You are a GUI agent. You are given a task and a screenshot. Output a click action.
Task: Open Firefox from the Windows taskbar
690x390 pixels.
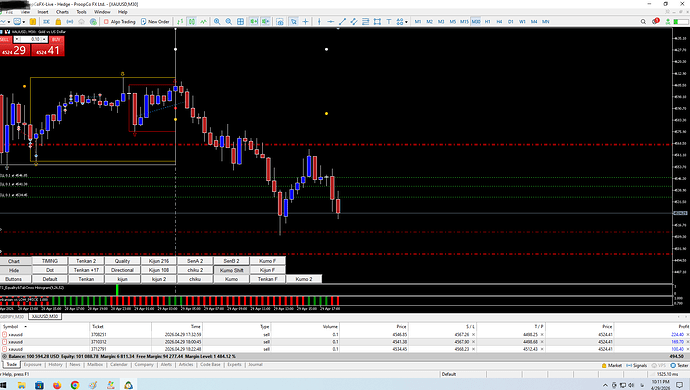pyautogui.click(x=57, y=385)
